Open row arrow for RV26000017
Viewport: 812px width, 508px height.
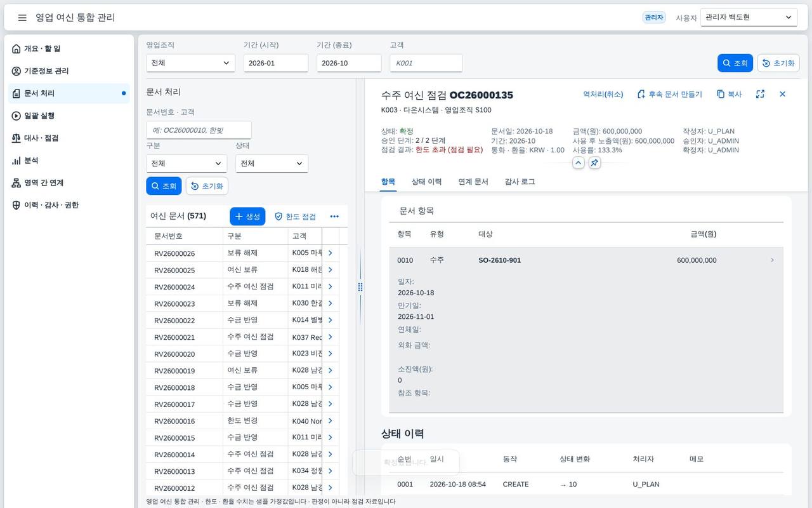click(x=330, y=404)
